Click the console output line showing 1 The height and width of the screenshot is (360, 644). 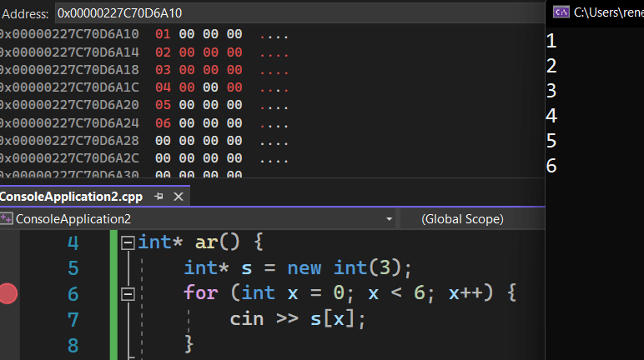coord(551,41)
